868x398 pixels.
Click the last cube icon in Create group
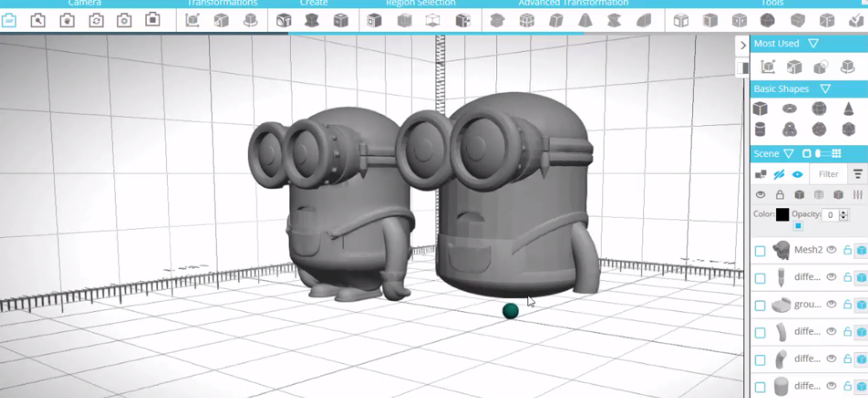[341, 21]
